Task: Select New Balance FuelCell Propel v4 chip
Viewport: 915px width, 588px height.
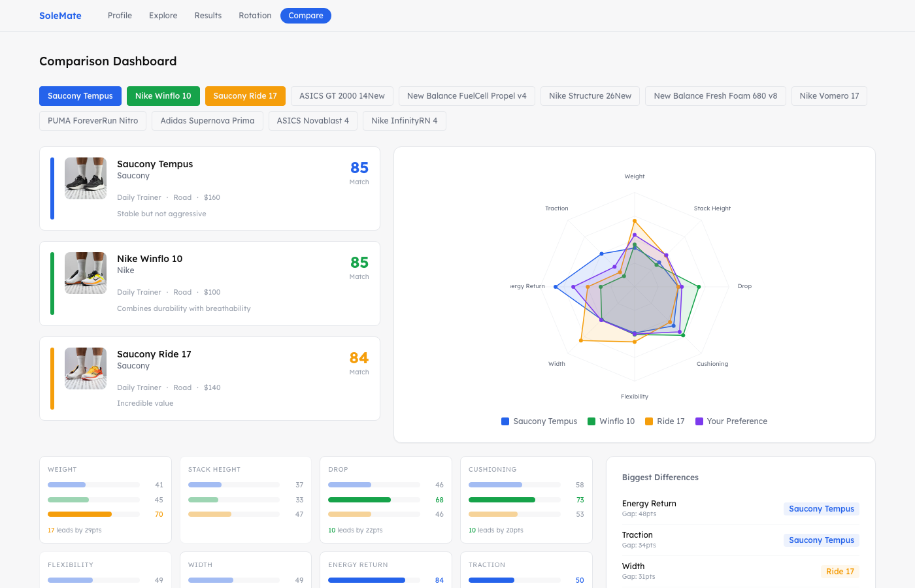Action: point(467,95)
